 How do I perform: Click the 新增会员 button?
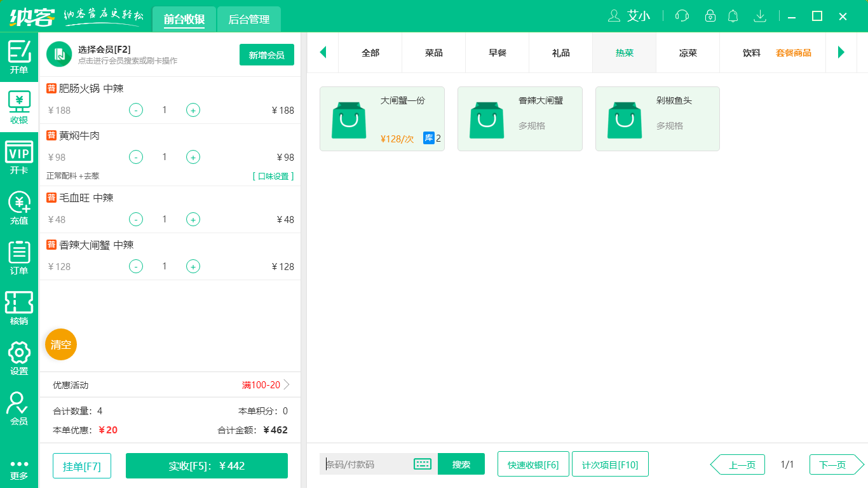(266, 55)
